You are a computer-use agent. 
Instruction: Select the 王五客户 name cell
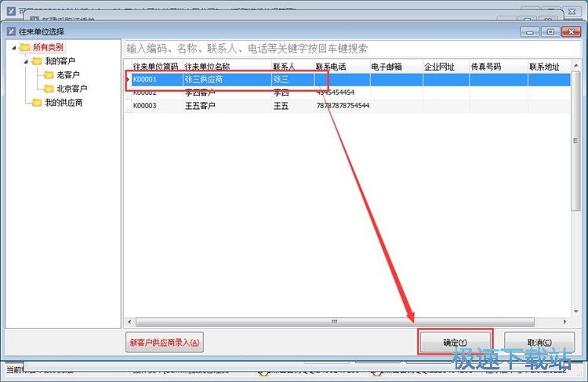pyautogui.click(x=227, y=105)
